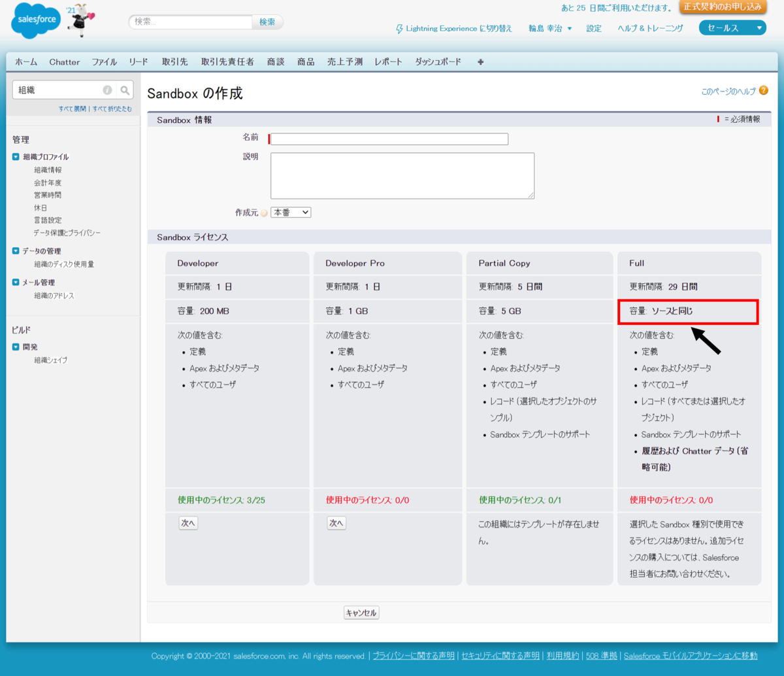This screenshot has width=784, height=676.
Task: Open the プライバシーに関する声明 footer link
Action: (x=414, y=656)
